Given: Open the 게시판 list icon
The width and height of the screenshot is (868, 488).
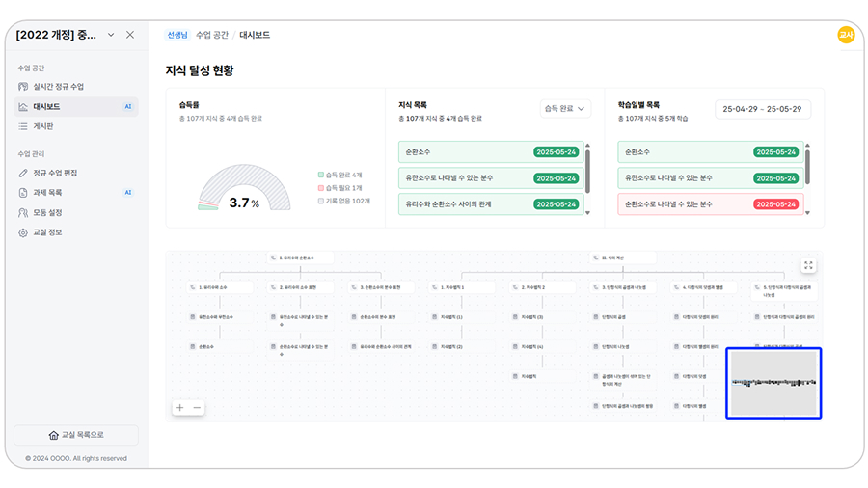Looking at the screenshot, I should [x=23, y=126].
